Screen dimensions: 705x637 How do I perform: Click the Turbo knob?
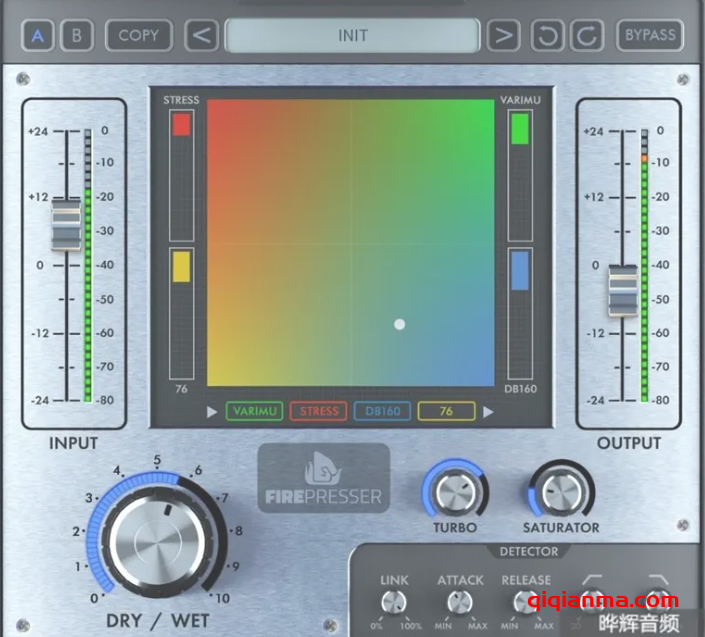tap(454, 490)
